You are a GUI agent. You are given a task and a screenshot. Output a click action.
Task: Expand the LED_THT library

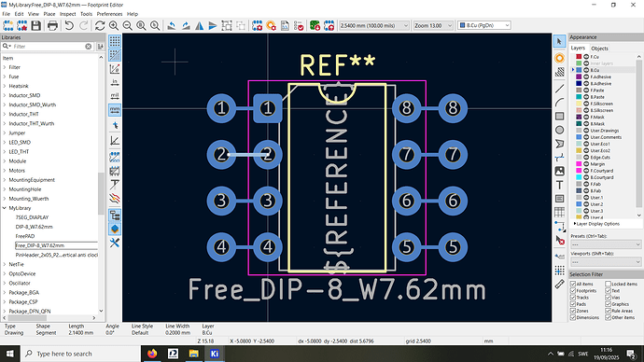coord(5,151)
